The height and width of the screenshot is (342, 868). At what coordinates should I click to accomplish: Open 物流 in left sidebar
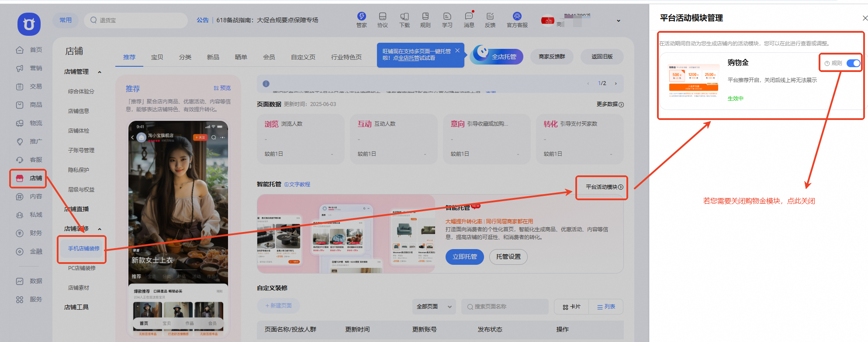[x=29, y=123]
